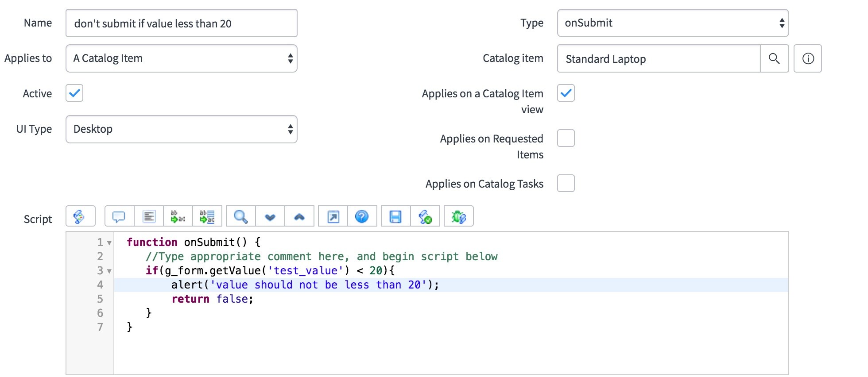Open the UI Type dropdown
Viewport: 868px width, 377px height.
(x=182, y=129)
